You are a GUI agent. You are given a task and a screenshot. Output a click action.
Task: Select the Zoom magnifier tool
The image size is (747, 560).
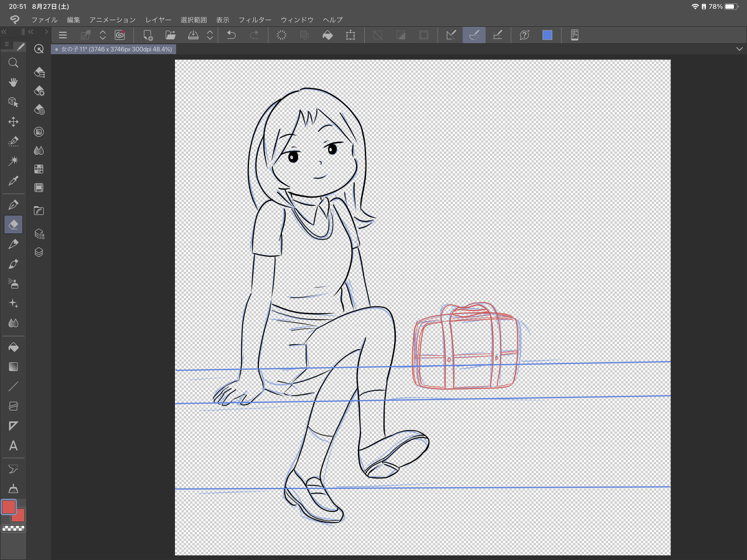pyautogui.click(x=13, y=62)
